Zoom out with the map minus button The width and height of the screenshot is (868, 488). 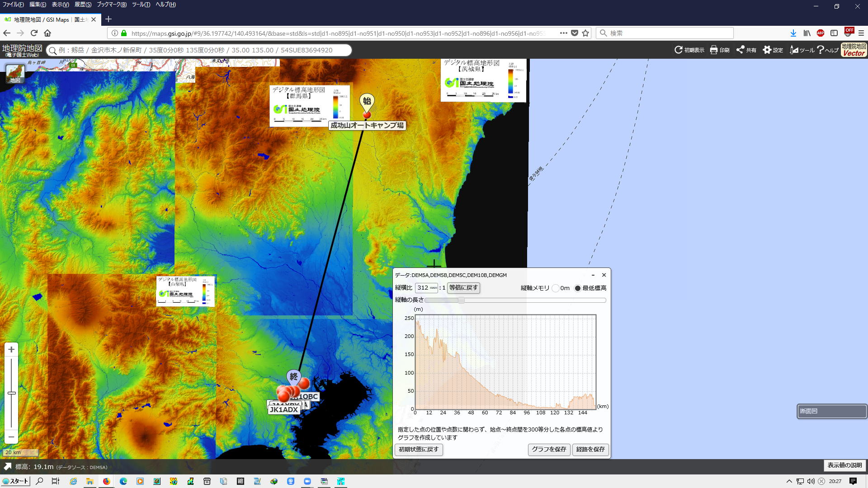click(x=11, y=436)
